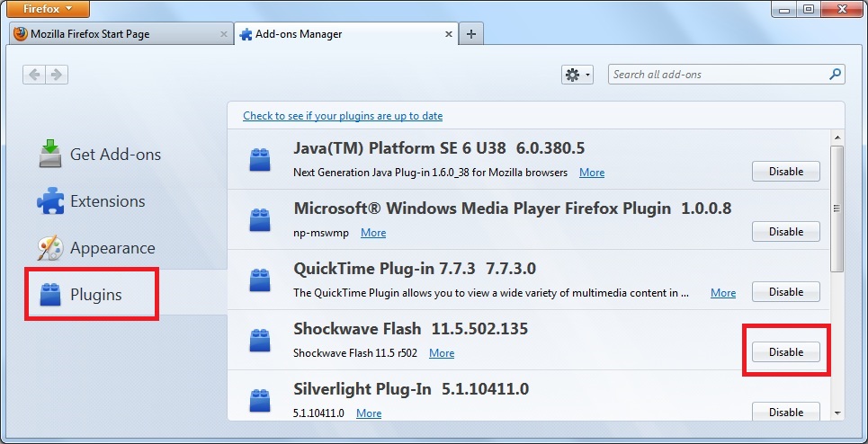This screenshot has width=868, height=444.
Task: Open a new tab with plus button
Action: pos(471,34)
